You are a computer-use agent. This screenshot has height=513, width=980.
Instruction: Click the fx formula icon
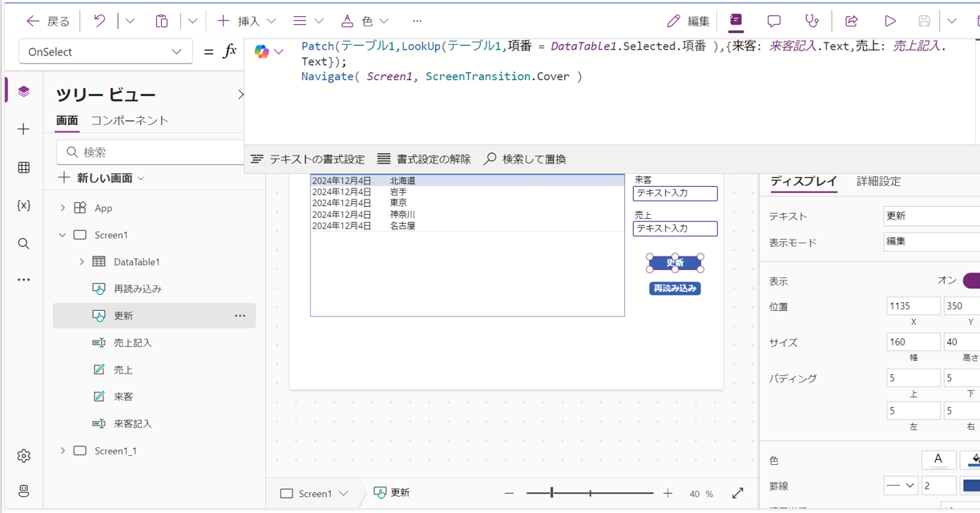[230, 51]
